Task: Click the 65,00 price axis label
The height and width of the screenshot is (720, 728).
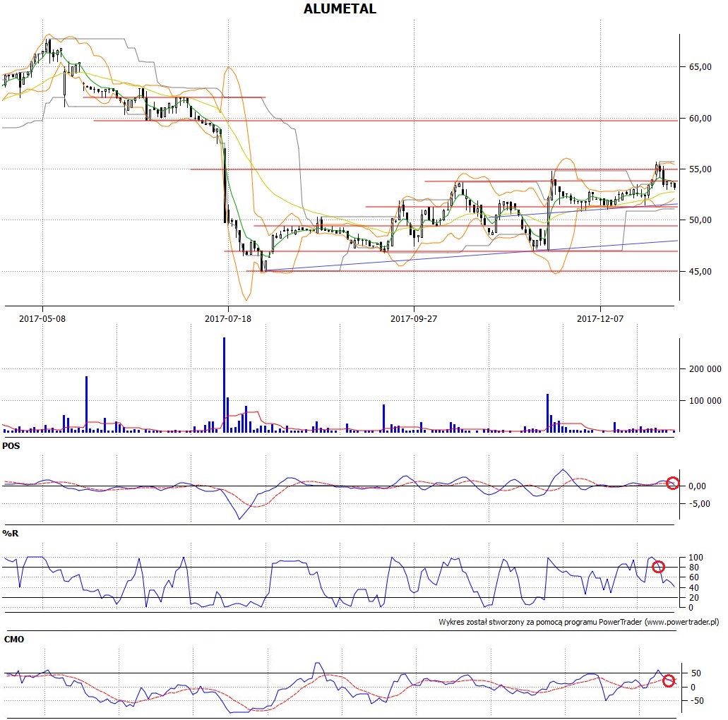Action: pos(700,67)
